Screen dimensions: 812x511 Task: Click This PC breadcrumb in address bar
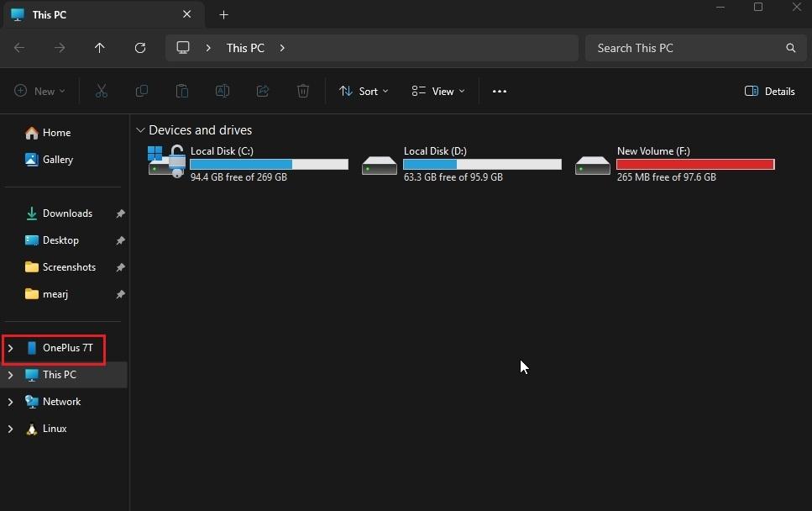[245, 48]
